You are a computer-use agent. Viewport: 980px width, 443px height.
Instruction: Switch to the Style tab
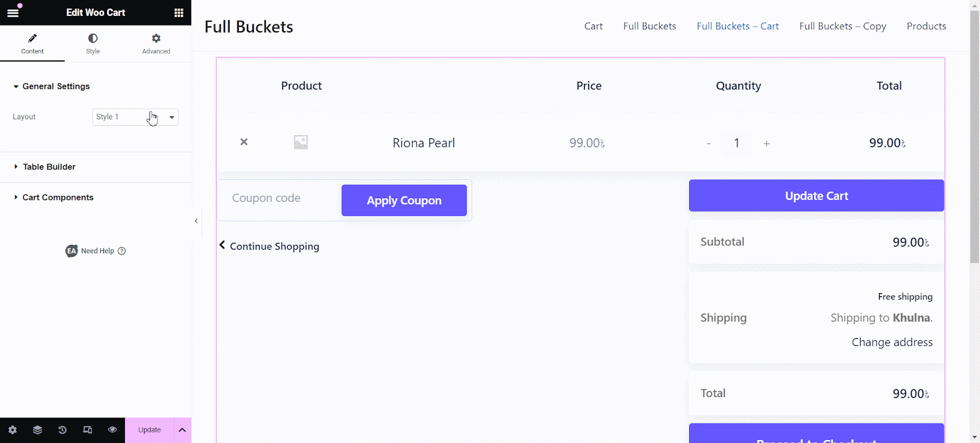92,43
